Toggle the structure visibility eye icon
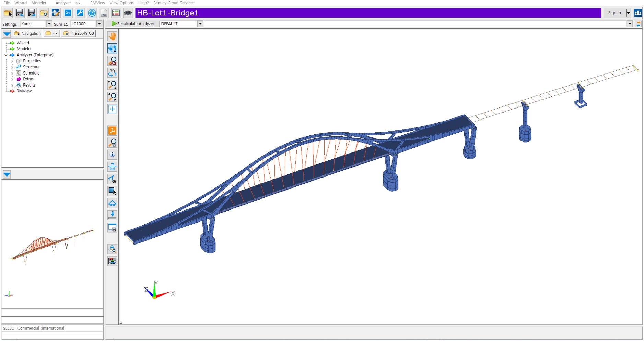Screen dimensions: 644x341 click(x=112, y=179)
